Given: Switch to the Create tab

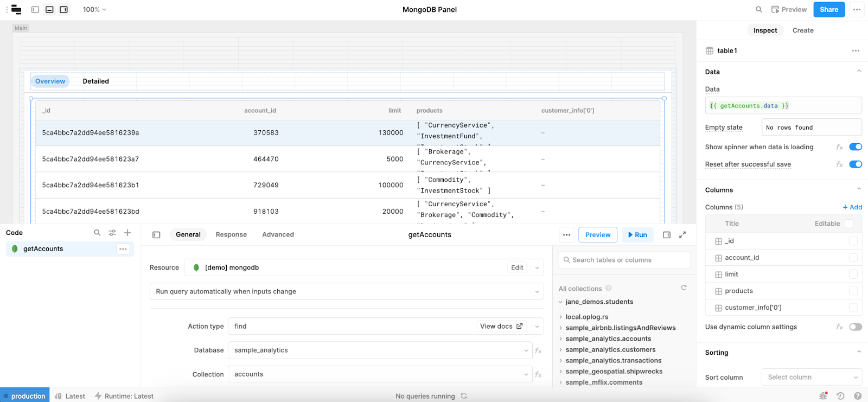Looking at the screenshot, I should click(803, 30).
